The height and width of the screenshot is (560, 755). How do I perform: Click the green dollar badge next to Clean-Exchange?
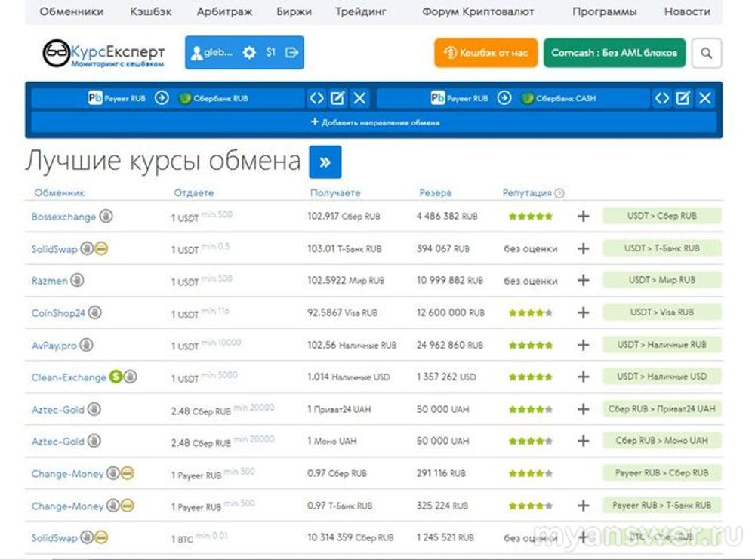click(x=116, y=377)
